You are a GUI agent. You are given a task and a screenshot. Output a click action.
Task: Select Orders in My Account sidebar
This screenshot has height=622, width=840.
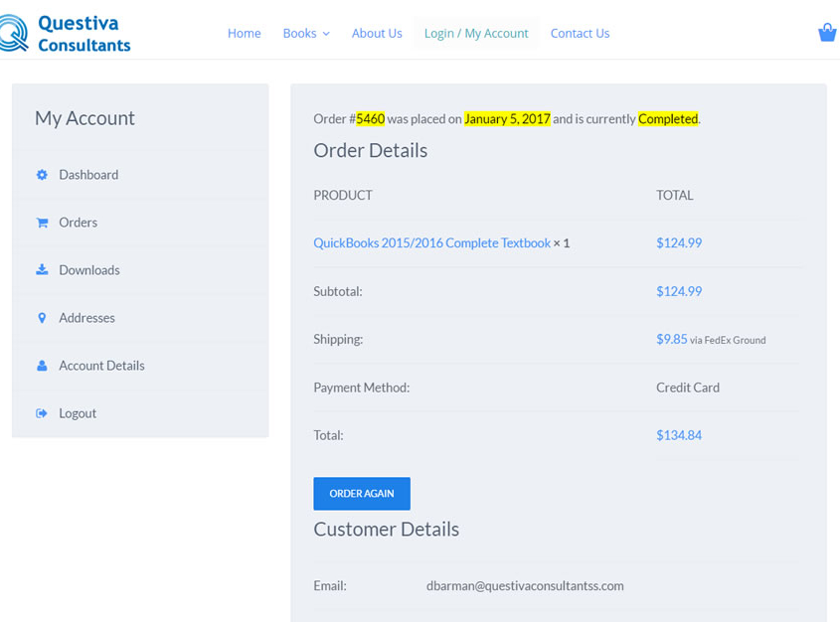tap(78, 223)
